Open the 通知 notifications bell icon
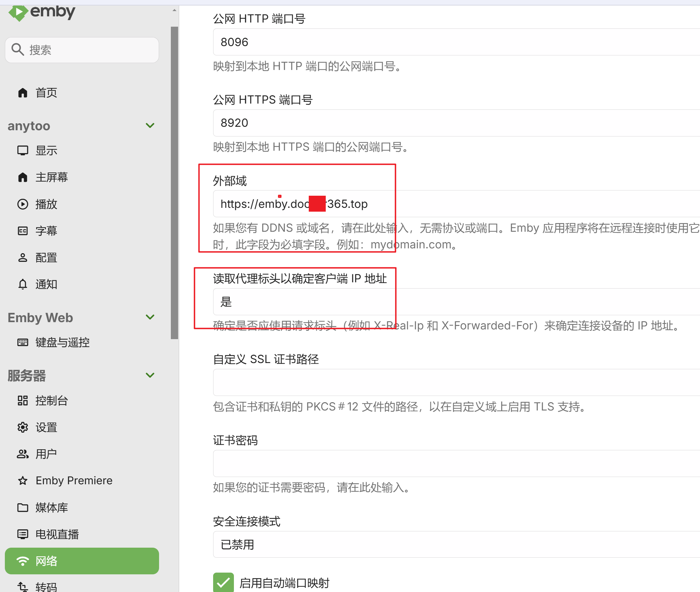Image resolution: width=700 pixels, height=592 pixels. 23,284
